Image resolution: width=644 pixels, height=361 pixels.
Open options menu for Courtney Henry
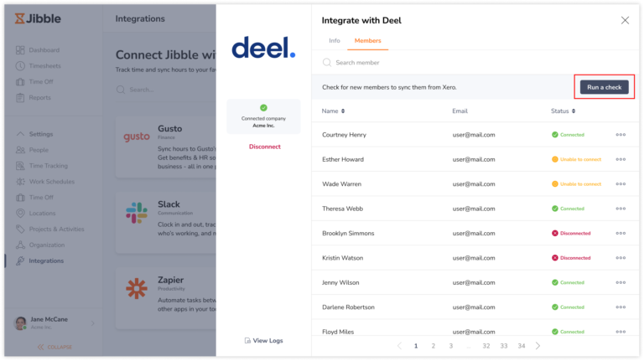pos(621,135)
